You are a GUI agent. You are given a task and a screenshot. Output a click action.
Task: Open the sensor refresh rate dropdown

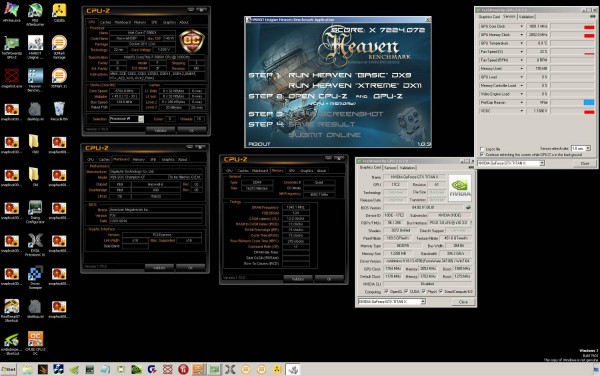588,148
